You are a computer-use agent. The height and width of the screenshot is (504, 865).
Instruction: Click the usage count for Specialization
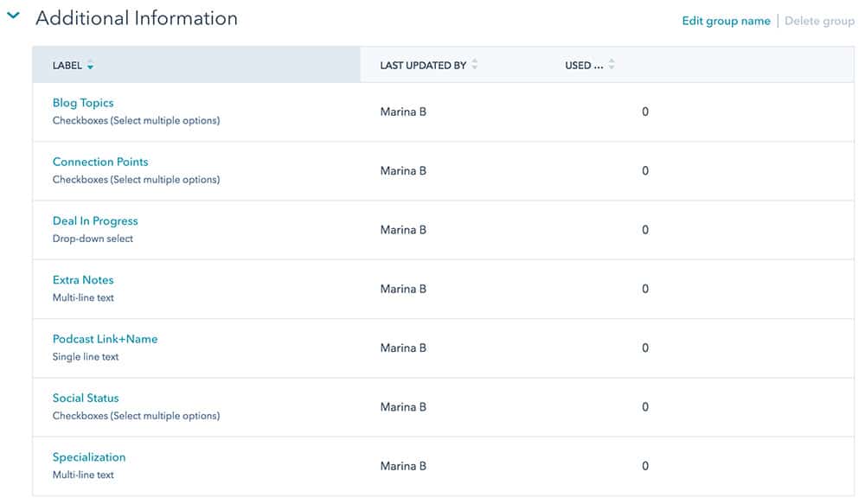[644, 465]
